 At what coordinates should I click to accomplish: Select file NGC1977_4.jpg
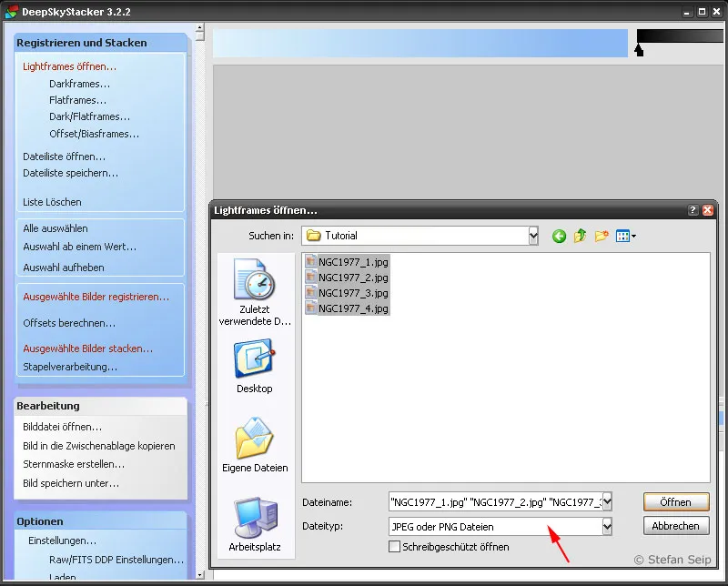pyautogui.click(x=348, y=308)
